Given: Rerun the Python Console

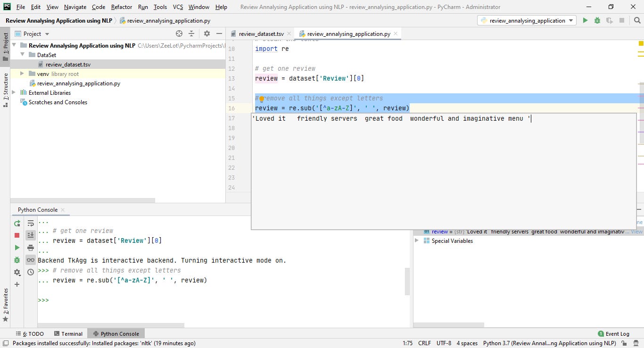Looking at the screenshot, I should 17,224.
